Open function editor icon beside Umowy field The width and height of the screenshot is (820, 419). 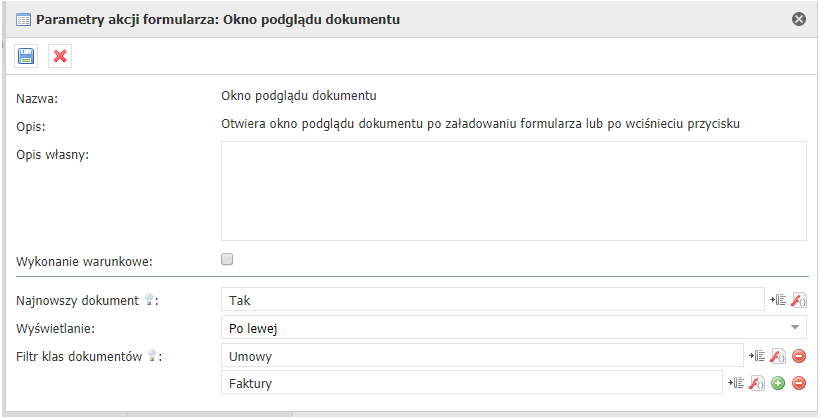coord(778,356)
